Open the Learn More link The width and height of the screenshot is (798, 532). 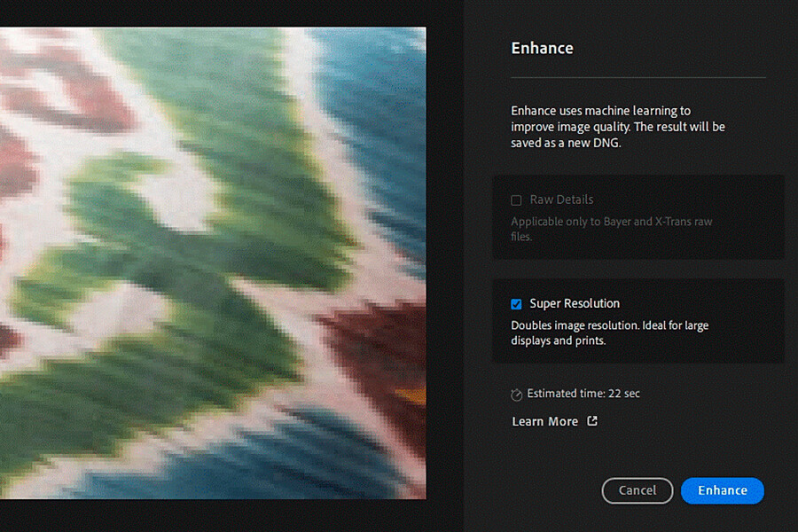tap(544, 421)
